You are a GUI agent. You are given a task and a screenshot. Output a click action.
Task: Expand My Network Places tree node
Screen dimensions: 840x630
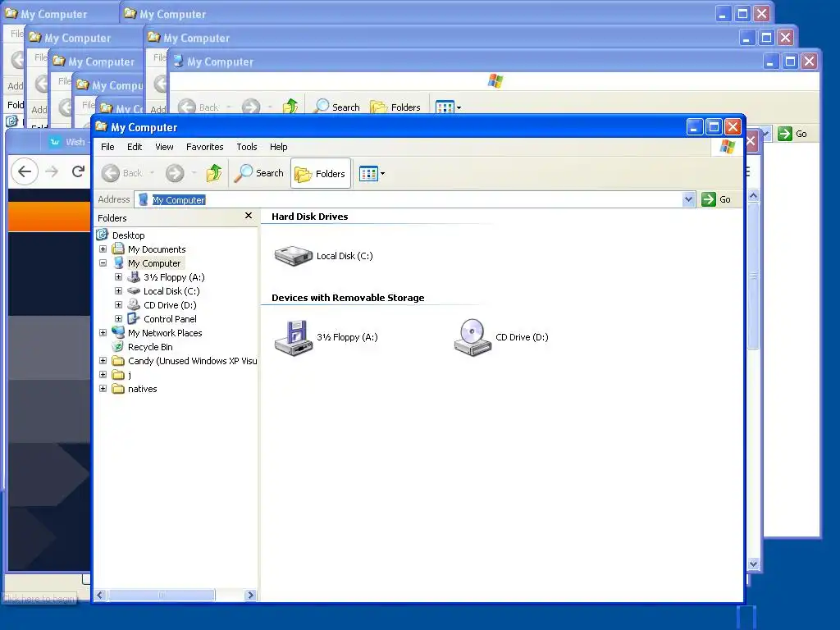tap(103, 333)
